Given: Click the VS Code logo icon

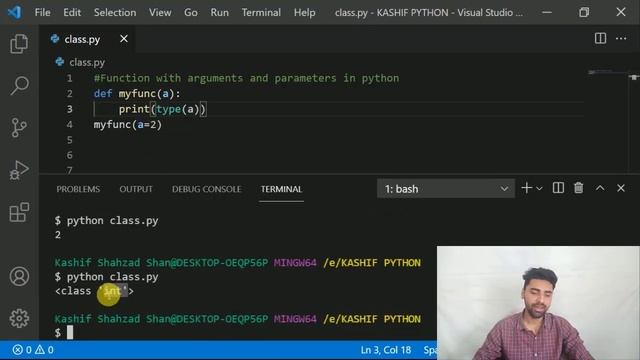Looking at the screenshot, I should click(x=14, y=12).
